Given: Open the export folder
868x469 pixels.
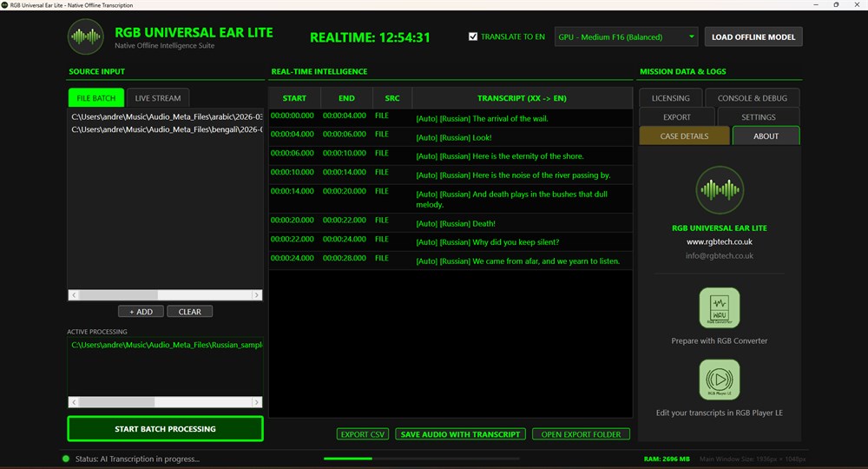Looking at the screenshot, I should tap(581, 434).
